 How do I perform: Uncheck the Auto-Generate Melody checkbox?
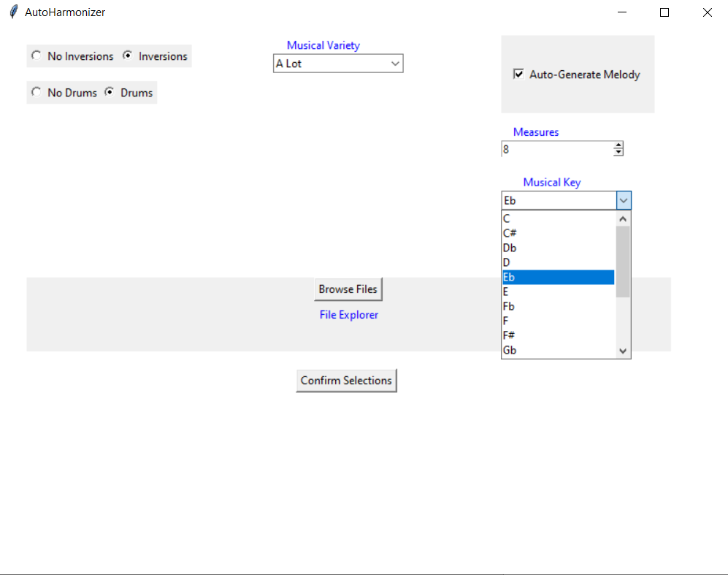(x=518, y=74)
